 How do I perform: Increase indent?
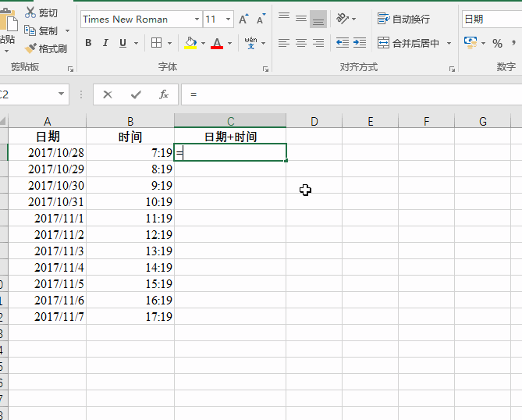360,43
